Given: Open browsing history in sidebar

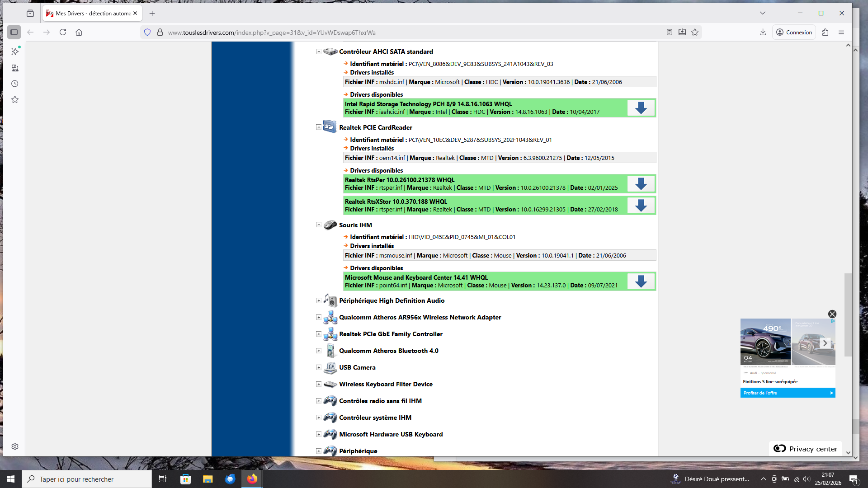Looking at the screenshot, I should point(15,84).
